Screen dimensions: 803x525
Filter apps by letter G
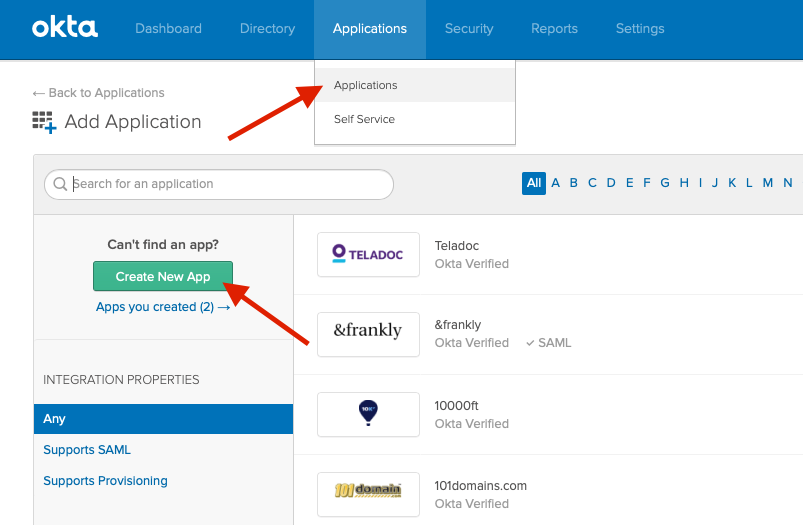click(x=665, y=183)
